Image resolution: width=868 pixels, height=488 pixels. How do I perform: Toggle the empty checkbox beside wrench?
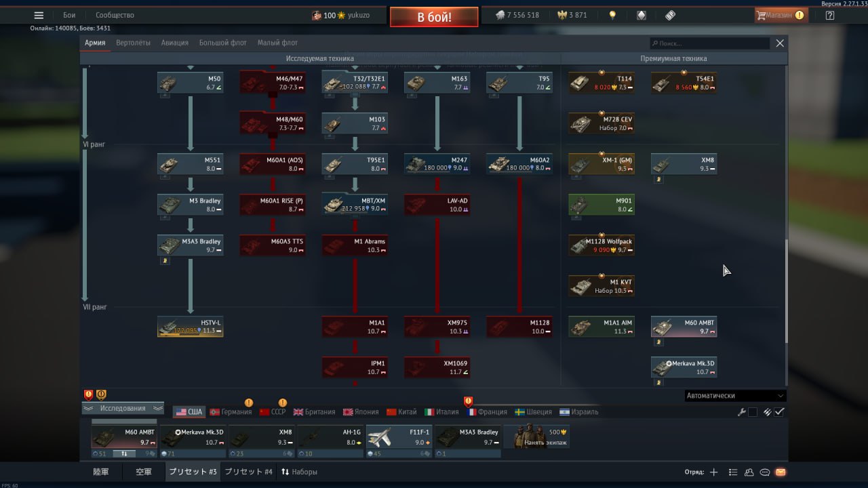(753, 412)
